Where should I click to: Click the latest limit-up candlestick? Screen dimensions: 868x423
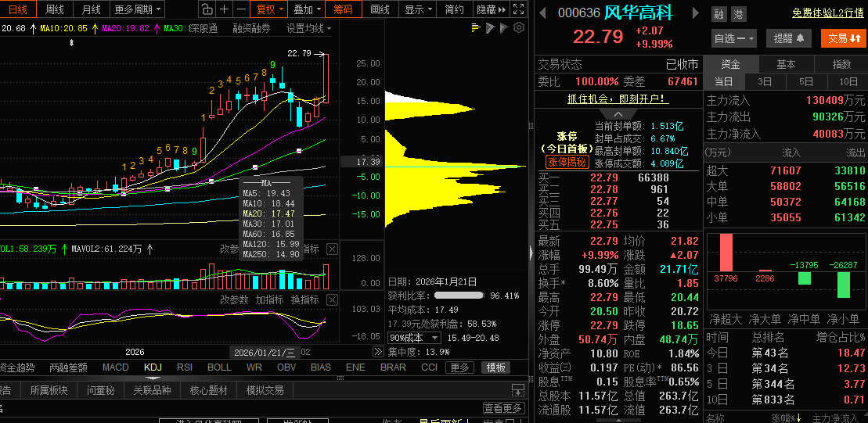point(326,78)
